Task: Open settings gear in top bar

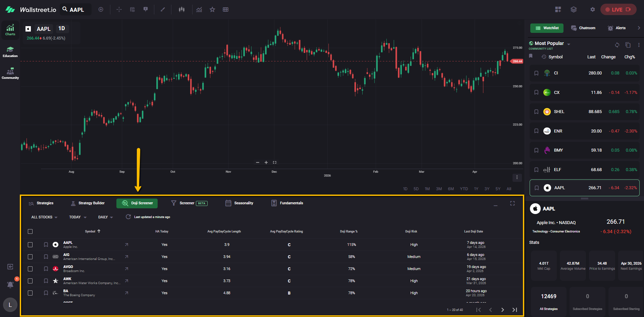Action: (x=592, y=10)
